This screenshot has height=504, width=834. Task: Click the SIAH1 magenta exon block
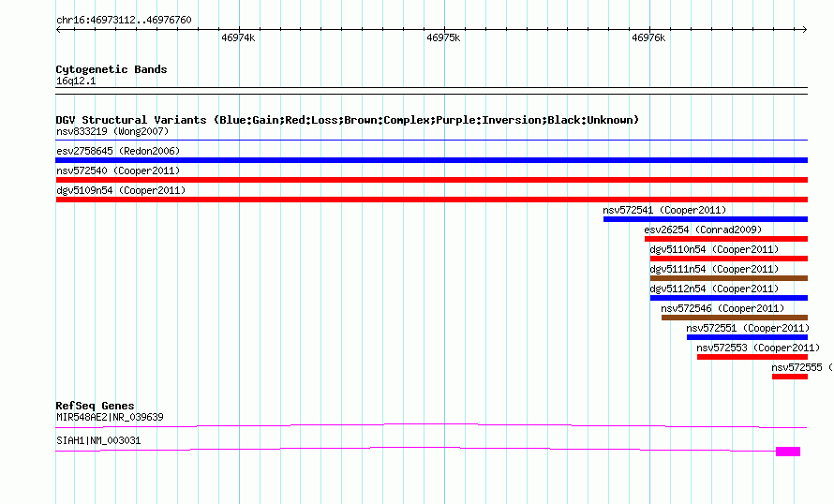tap(788, 452)
